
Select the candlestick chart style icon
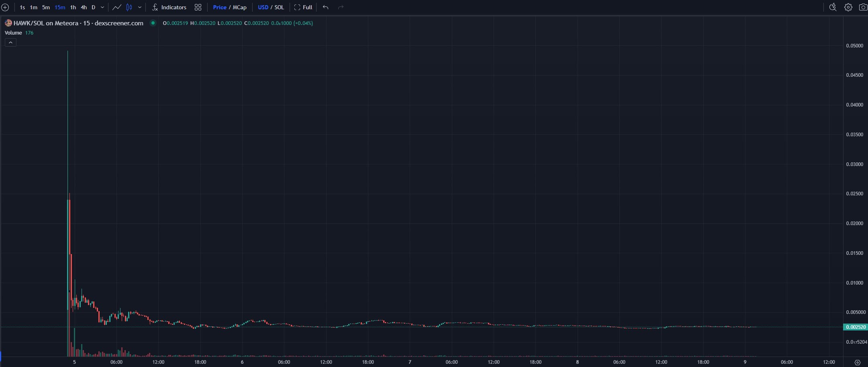[129, 7]
